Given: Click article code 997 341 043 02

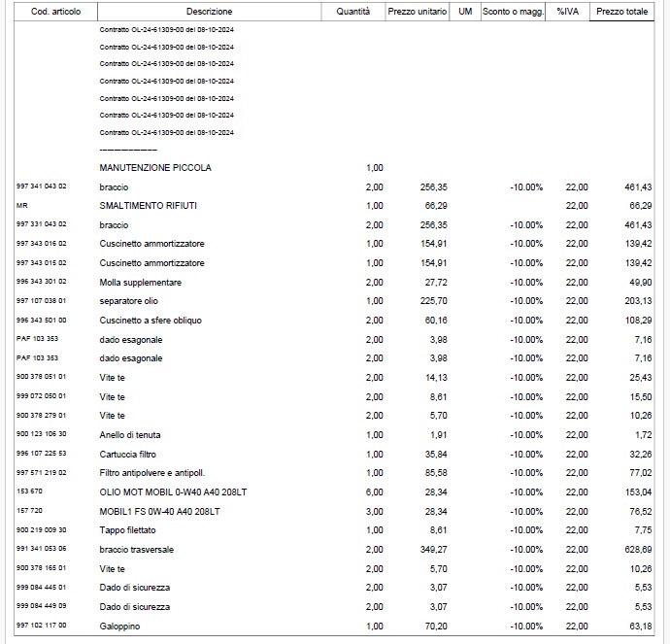Looking at the screenshot, I should (42, 186).
